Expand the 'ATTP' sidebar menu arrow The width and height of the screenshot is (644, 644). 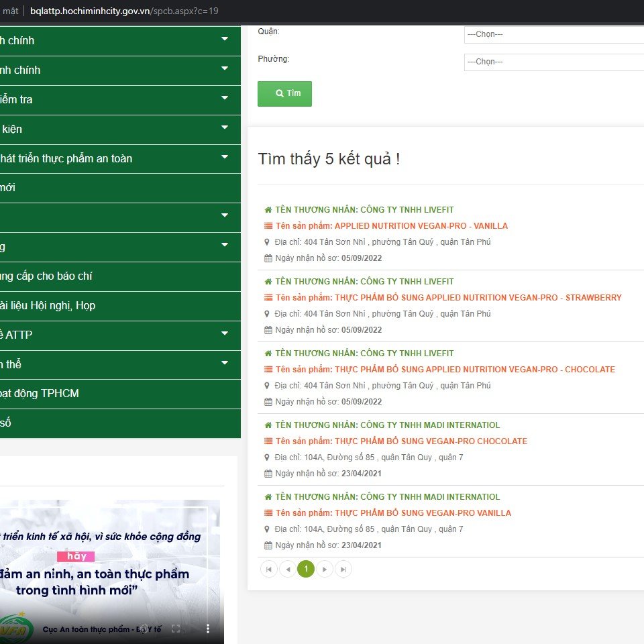225,333
